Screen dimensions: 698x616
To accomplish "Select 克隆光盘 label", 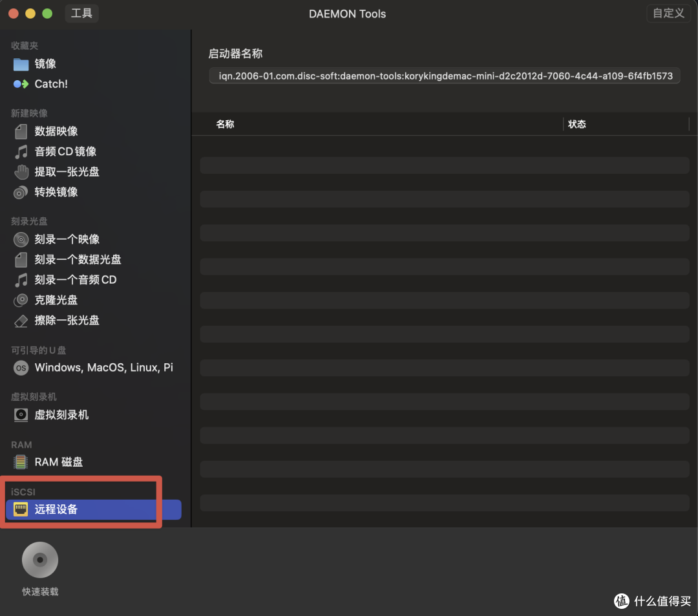I will [56, 300].
